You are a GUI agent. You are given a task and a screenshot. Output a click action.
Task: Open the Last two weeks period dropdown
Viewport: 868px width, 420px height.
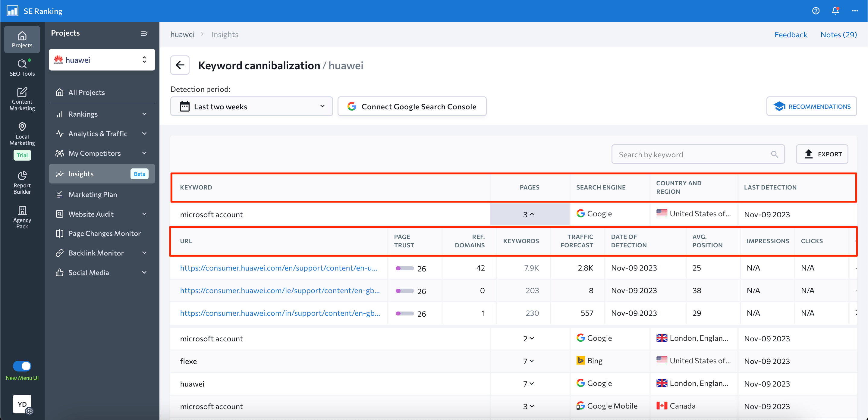pyautogui.click(x=251, y=106)
